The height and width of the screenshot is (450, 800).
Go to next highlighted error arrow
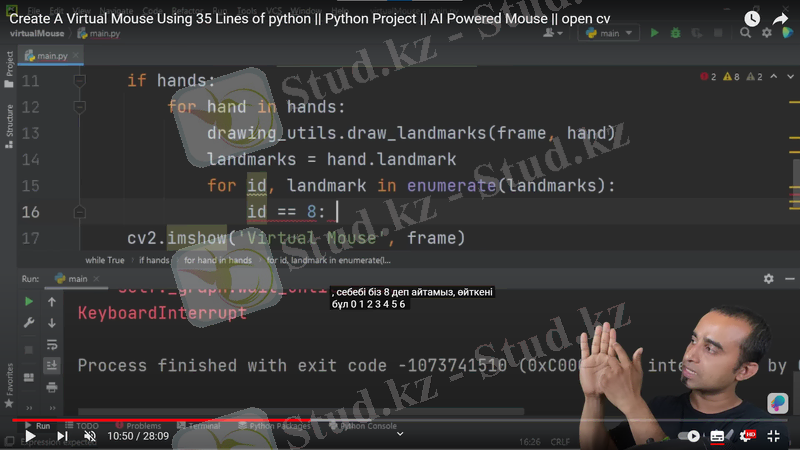point(790,77)
